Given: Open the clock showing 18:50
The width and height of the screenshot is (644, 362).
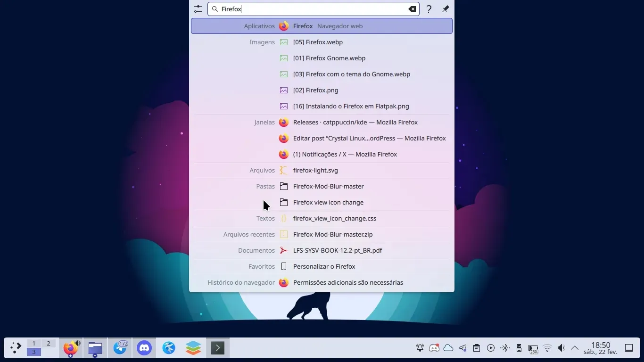Looking at the screenshot, I should click(600, 348).
